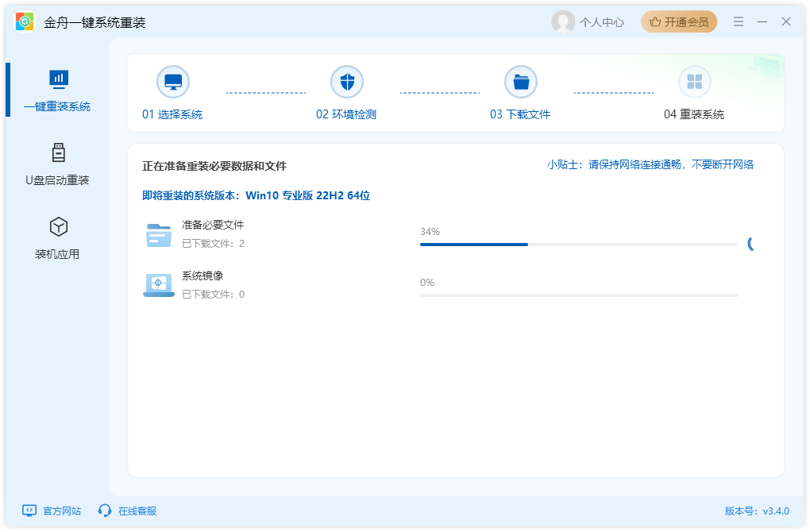810x532 pixels.
Task: Click the 系统镜像 laptop download icon
Action: click(x=158, y=285)
